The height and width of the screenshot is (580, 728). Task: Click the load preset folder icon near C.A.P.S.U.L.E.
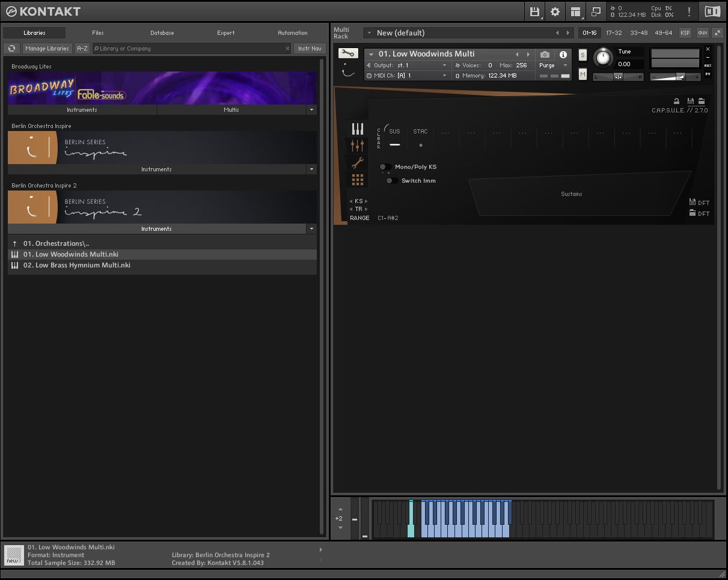tap(701, 102)
